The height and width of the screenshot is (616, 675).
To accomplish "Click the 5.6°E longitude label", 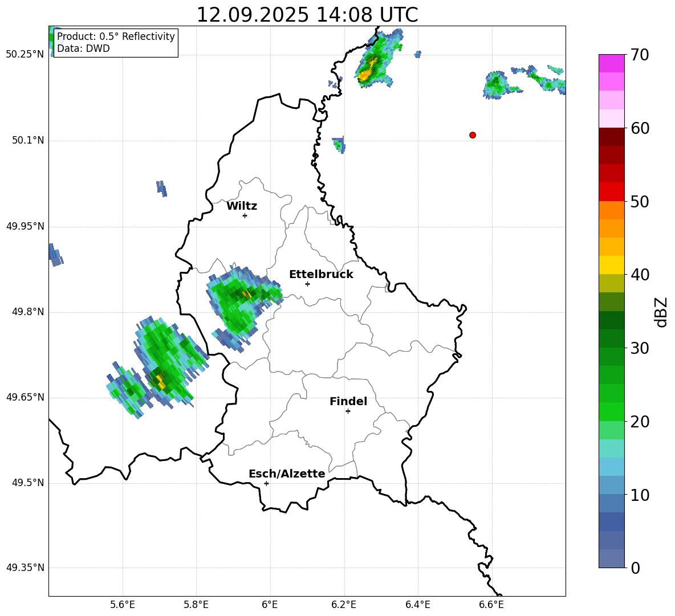I will click(x=123, y=605).
